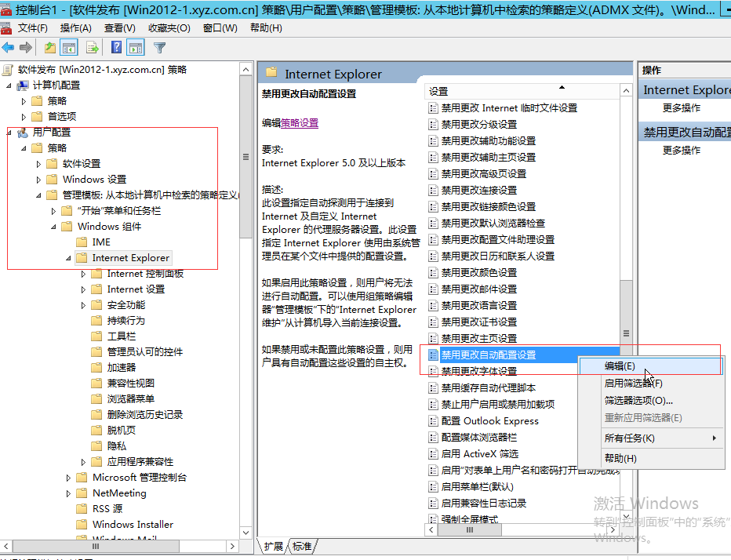The image size is (731, 560).
Task: Open 所有任务(K) submenu
Action: (651, 438)
